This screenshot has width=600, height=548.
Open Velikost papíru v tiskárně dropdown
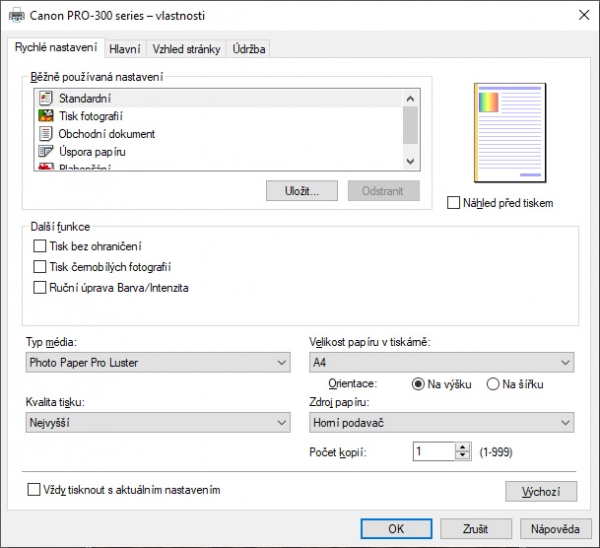[442, 362]
